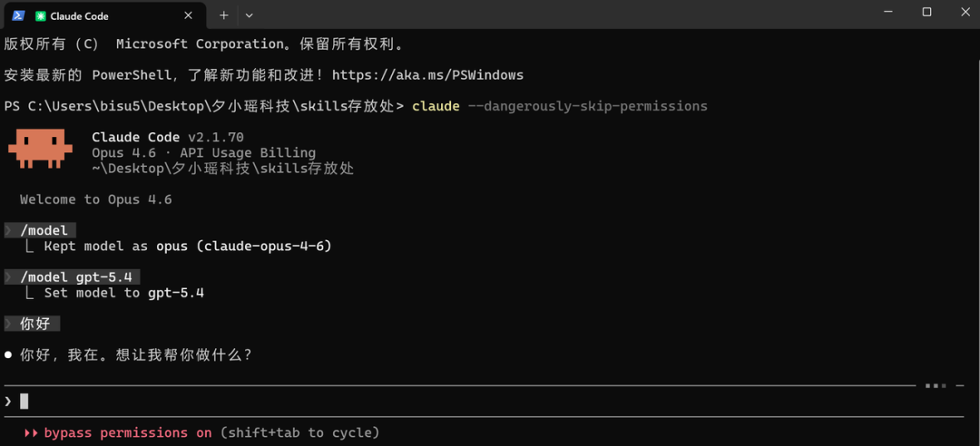The image size is (980, 446).
Task: Click the orange Claude Code mascot logo
Action: tap(40, 148)
